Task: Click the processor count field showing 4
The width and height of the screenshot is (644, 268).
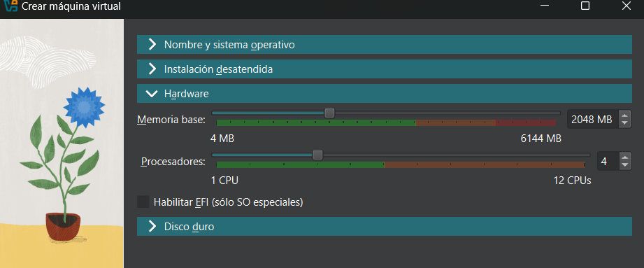Action: [608, 161]
